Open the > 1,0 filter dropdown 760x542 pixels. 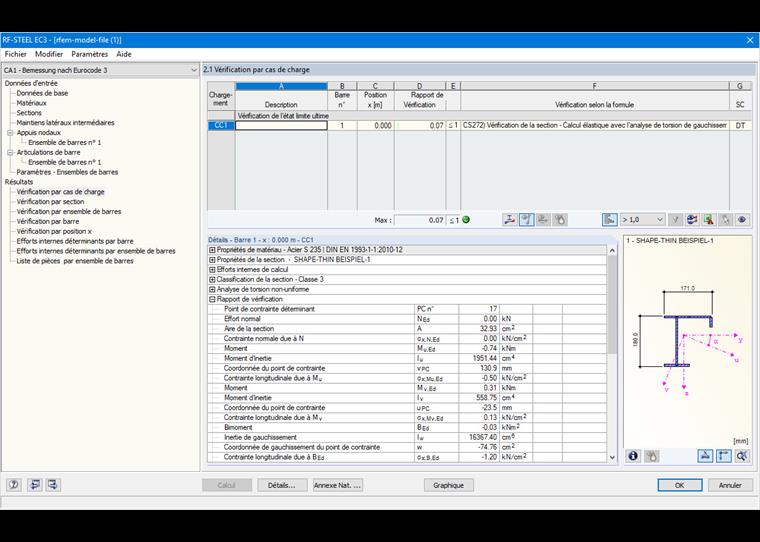(x=642, y=220)
